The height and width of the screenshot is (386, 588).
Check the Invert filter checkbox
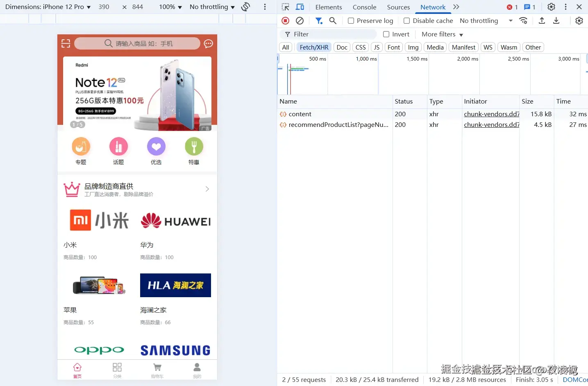(386, 34)
